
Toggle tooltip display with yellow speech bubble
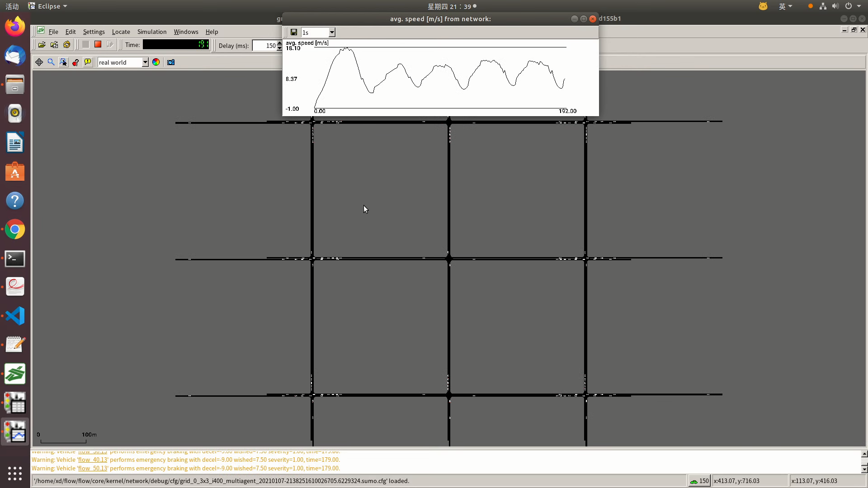click(x=88, y=62)
